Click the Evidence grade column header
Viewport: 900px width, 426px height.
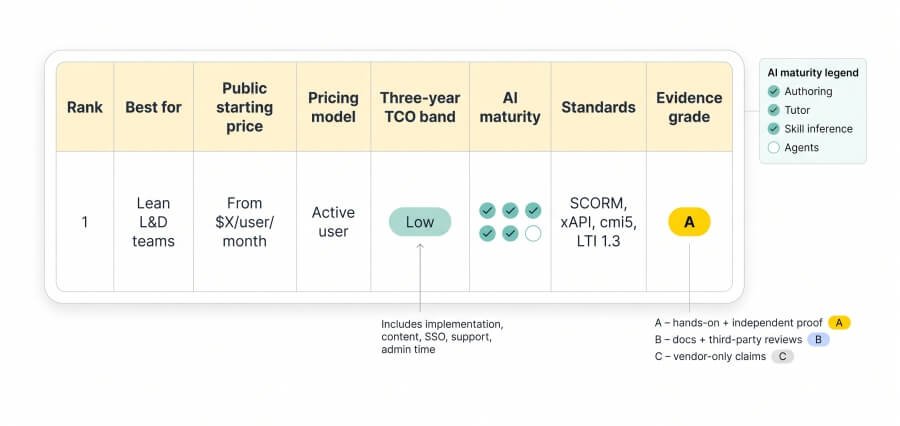click(689, 107)
